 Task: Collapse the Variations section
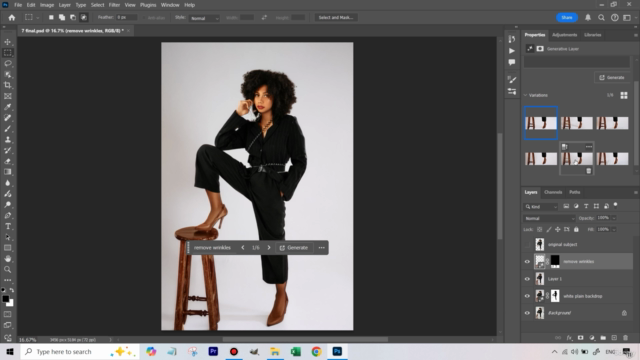(x=526, y=95)
